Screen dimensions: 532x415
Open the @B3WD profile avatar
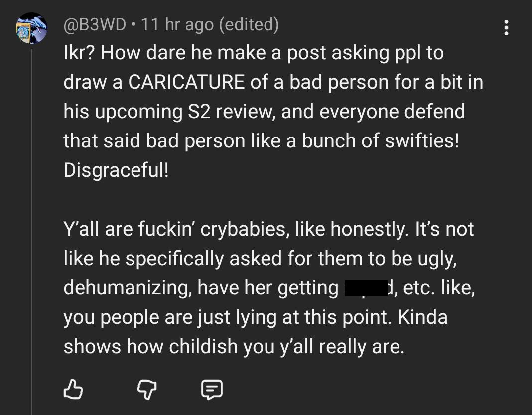tap(31, 28)
